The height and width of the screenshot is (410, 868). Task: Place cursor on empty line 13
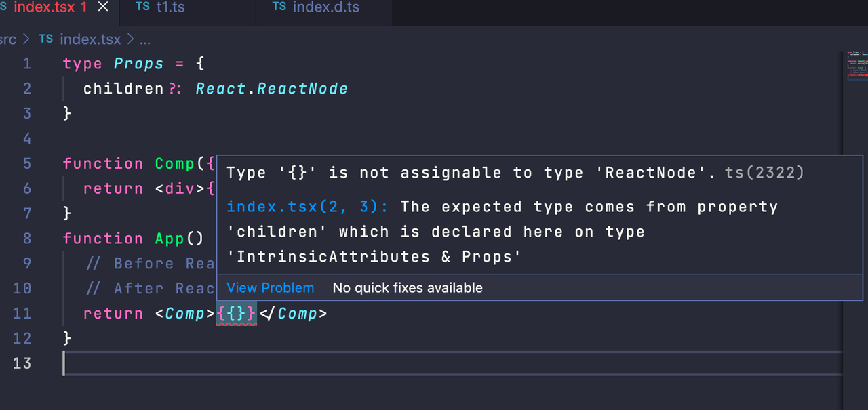271,364
